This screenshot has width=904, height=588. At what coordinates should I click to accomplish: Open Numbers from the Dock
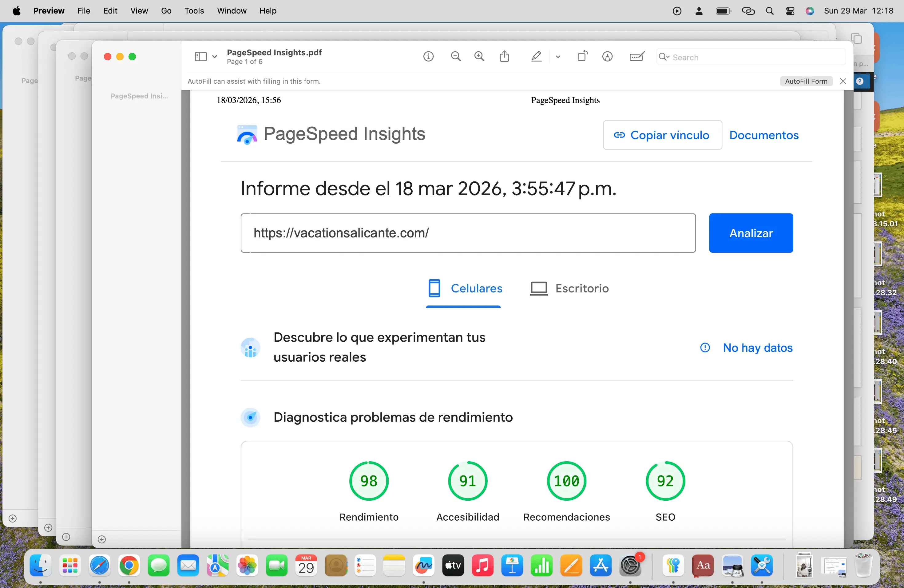tap(542, 566)
